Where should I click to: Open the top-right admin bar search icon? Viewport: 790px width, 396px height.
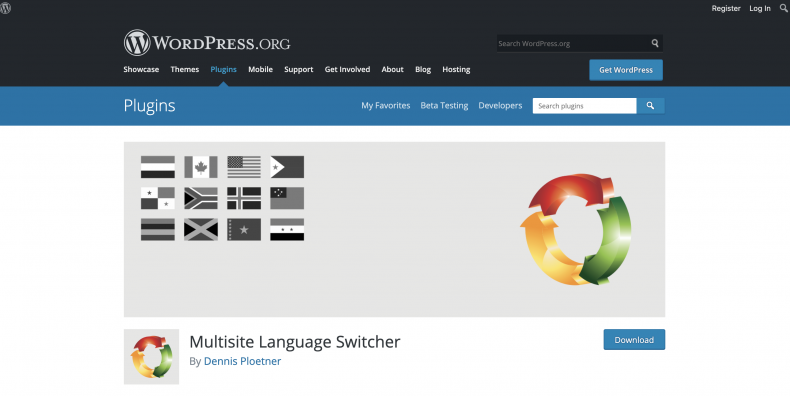(784, 8)
